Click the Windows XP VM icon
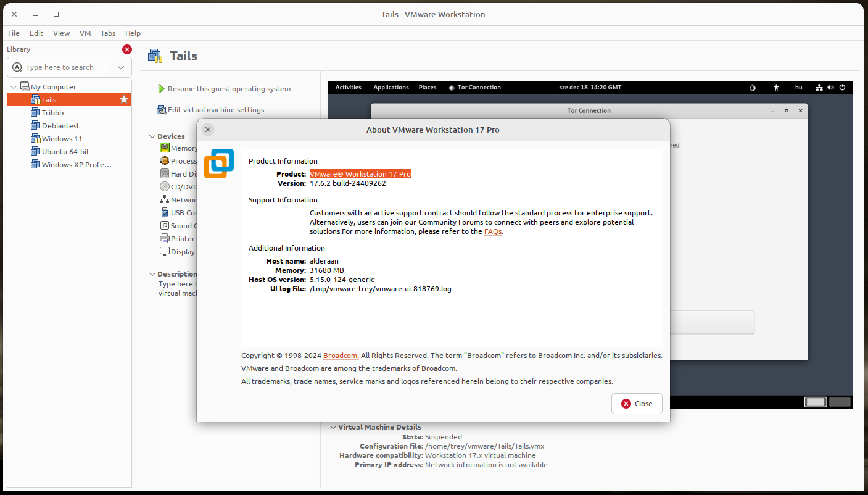This screenshot has width=868, height=495. pos(36,164)
